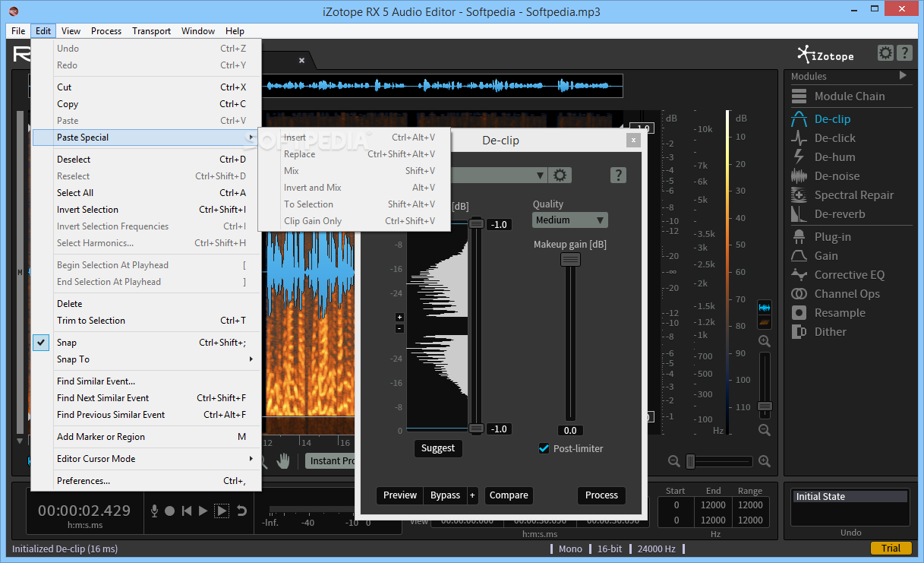The image size is (924, 563).
Task: Zoom out vertically on frequency scale
Action: (765, 430)
